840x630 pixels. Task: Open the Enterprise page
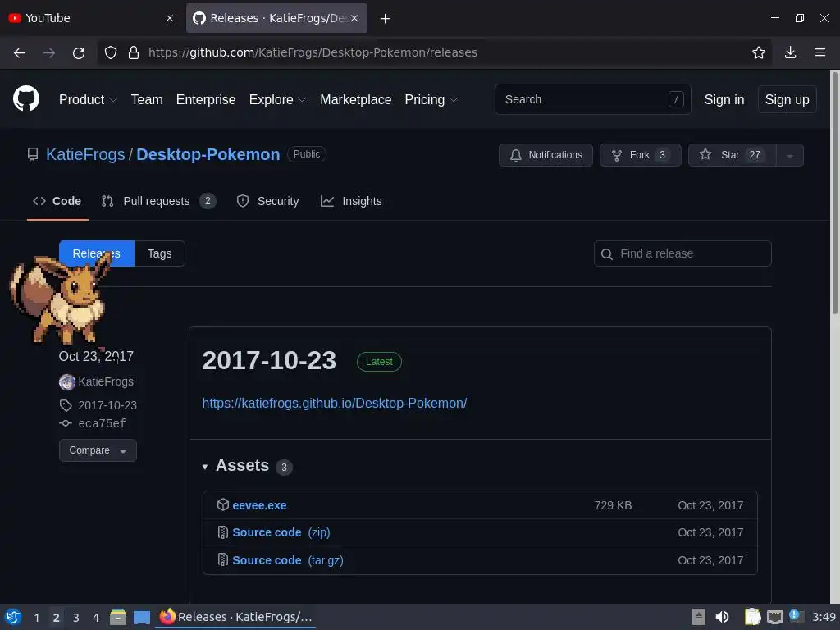pyautogui.click(x=206, y=99)
